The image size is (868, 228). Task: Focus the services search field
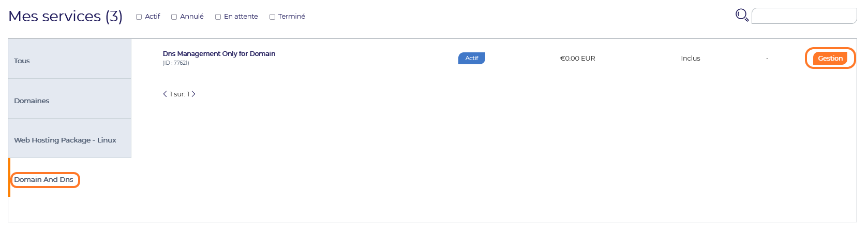(804, 16)
